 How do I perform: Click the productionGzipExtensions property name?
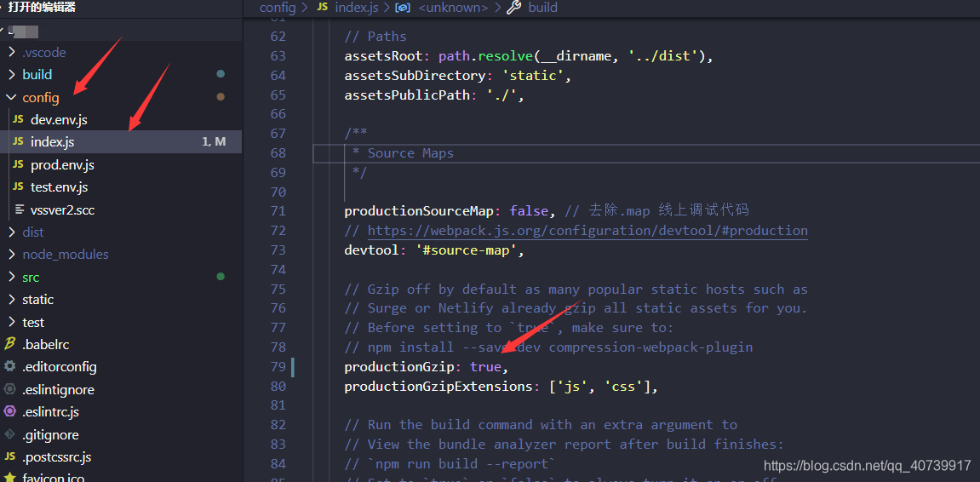pyautogui.click(x=438, y=386)
